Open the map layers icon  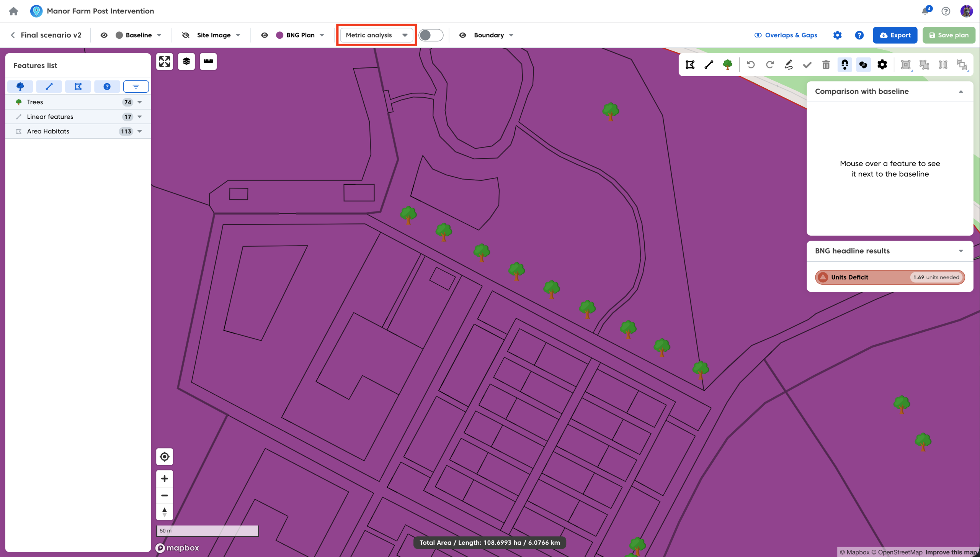click(x=186, y=61)
